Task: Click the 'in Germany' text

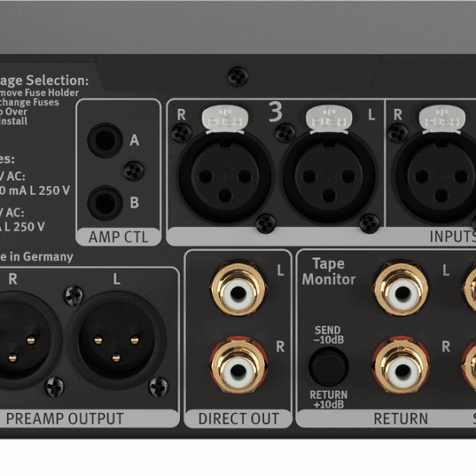Action: [x=42, y=257]
